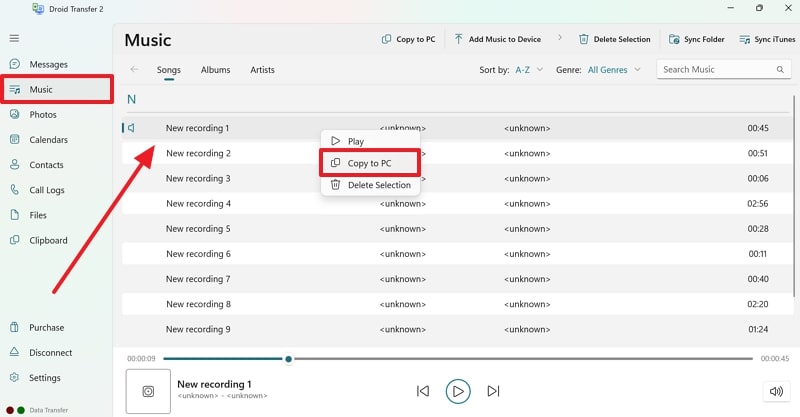Screen dimensions: 800x417
Task: Click Add Music to Device
Action: point(497,39)
